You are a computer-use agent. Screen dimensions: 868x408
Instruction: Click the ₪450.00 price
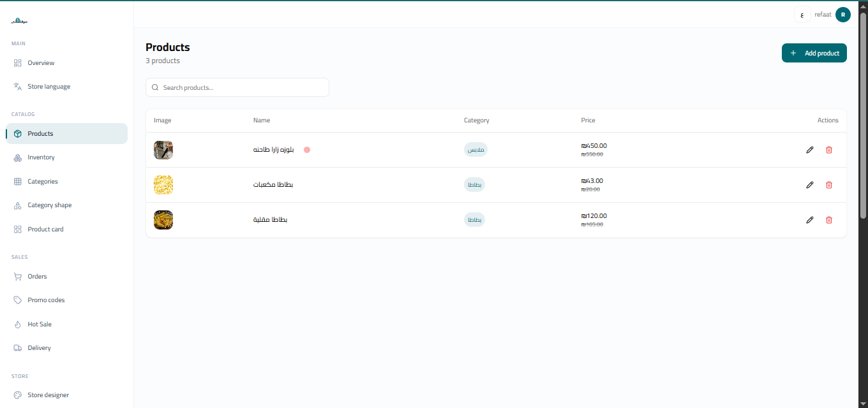[594, 146]
